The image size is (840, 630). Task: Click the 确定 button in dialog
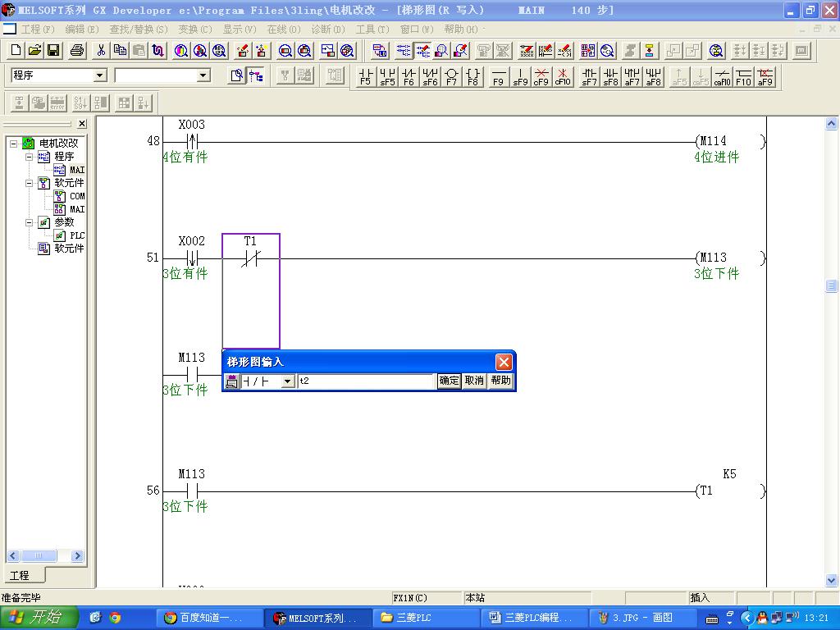point(449,381)
